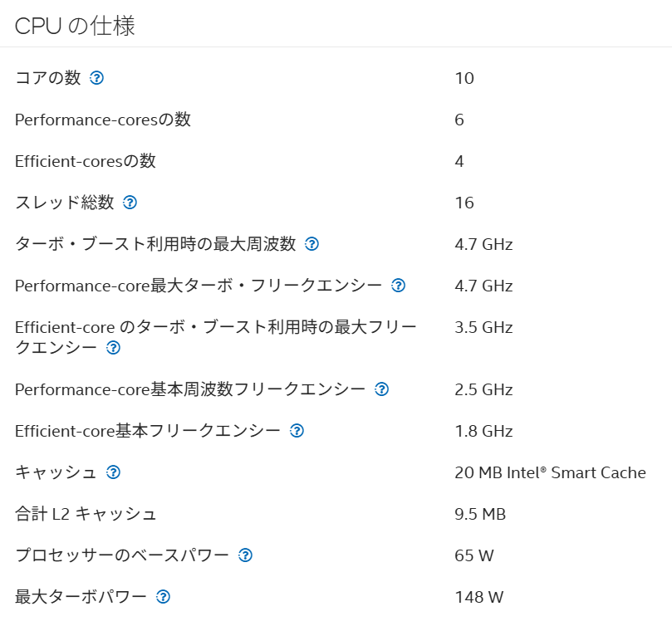Click the help icon after クエンシー on the Efficient-core turbo row

113,348
